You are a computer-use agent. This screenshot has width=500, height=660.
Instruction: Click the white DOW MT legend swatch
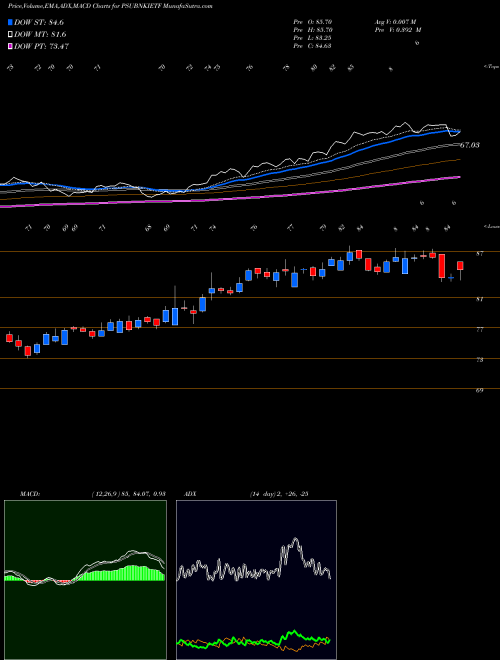(11, 35)
